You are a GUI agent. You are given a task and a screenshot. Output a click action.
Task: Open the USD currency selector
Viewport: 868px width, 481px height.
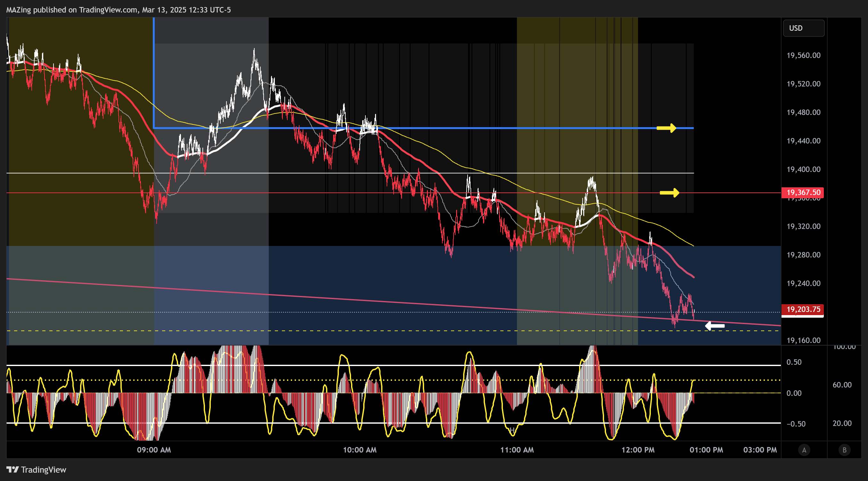point(803,28)
